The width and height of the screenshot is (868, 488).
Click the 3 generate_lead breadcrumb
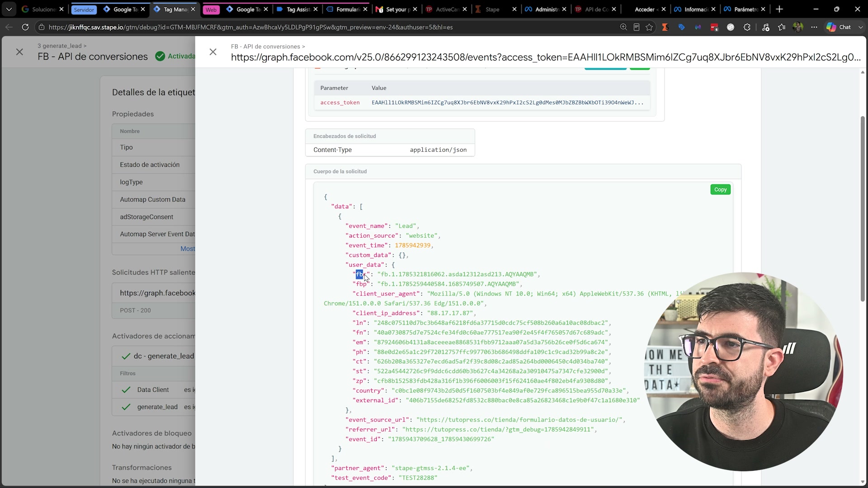[x=60, y=46]
